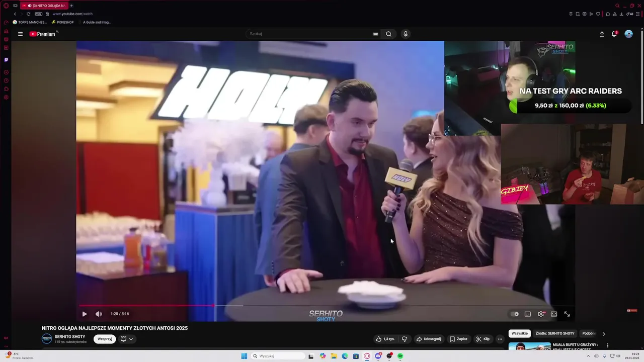Open SERHITO SHOTY channel name link
The width and height of the screenshot is (644, 362).
(x=70, y=337)
